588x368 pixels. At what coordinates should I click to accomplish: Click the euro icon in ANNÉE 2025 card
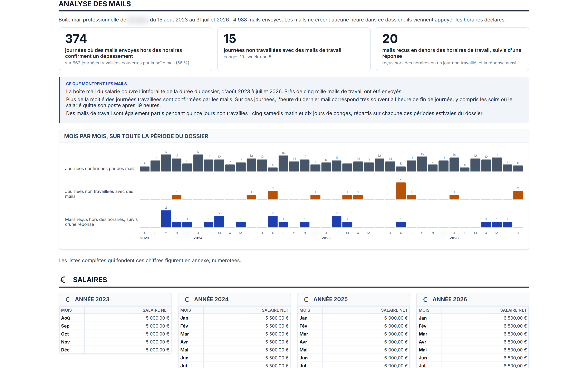(306, 299)
